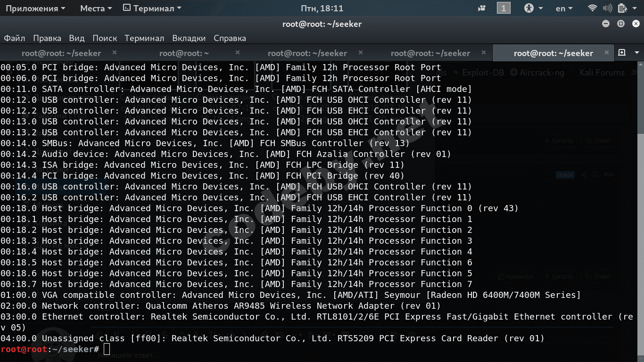Screen dimensions: 644x362
Task: Maximize the terminal window
Action: coord(621,24)
